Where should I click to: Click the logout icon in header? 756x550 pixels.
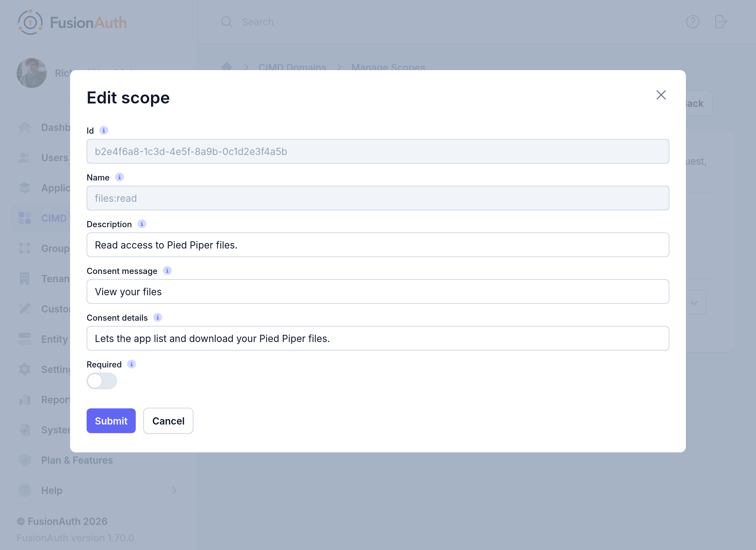click(x=721, y=22)
